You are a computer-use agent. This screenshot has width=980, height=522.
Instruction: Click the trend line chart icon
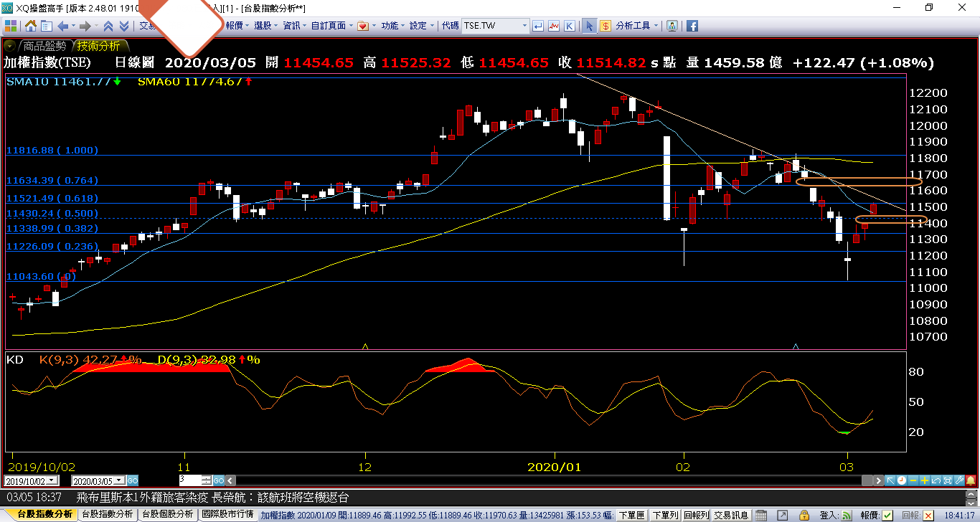pyautogui.click(x=553, y=26)
